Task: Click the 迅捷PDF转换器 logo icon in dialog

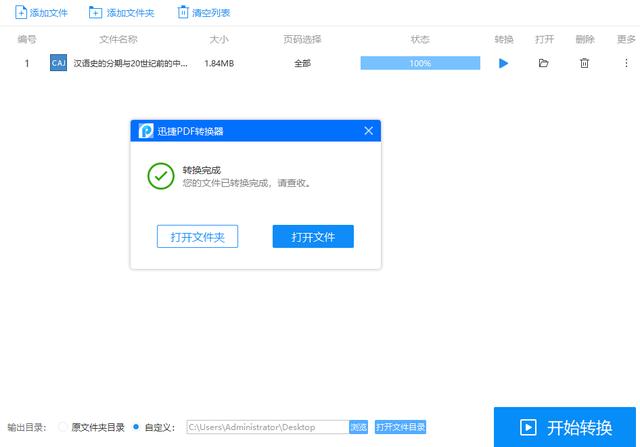Action: tap(146, 131)
